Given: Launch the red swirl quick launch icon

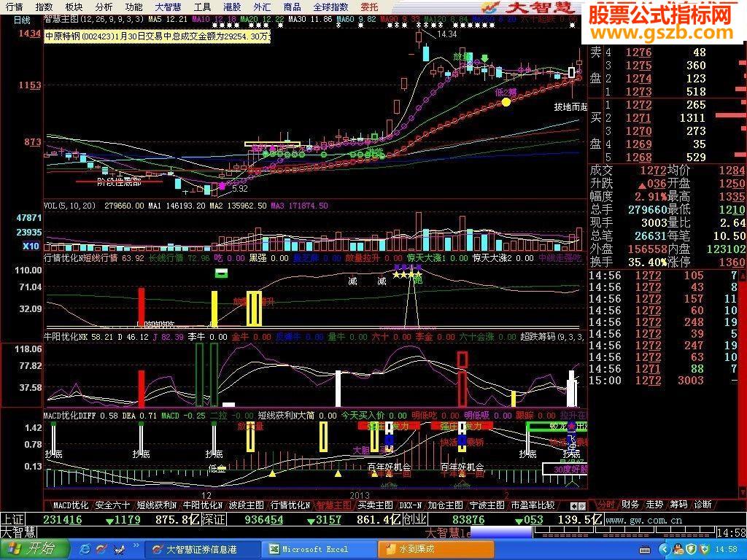Looking at the screenshot, I should click(x=101, y=550).
